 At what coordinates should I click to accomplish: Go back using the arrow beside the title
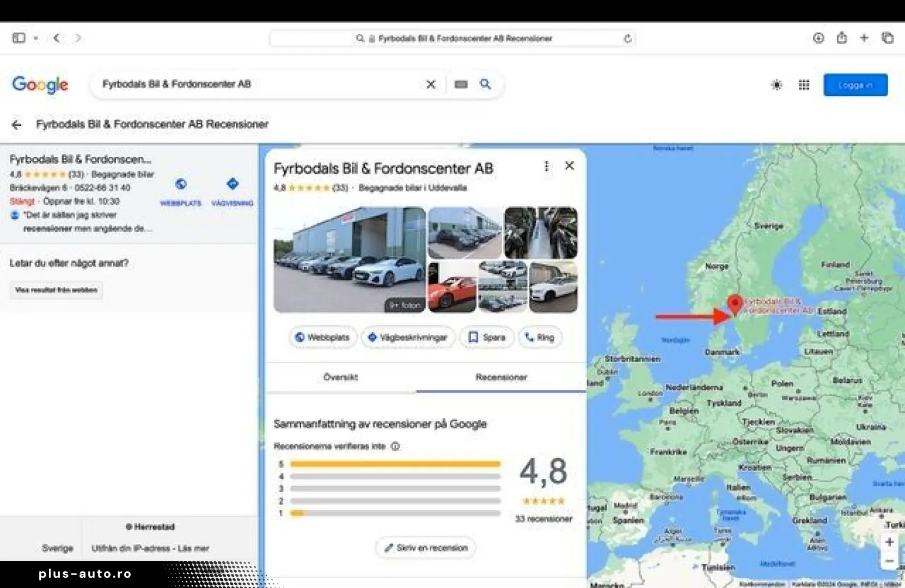point(16,125)
